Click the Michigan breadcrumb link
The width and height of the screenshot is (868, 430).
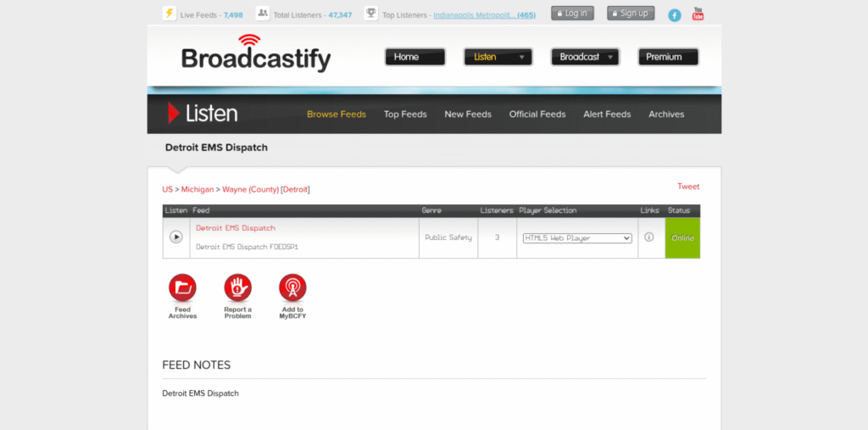[198, 189]
